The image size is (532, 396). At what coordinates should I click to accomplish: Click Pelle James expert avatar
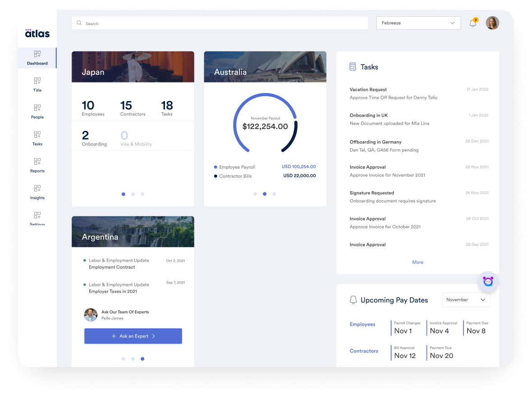tap(91, 315)
